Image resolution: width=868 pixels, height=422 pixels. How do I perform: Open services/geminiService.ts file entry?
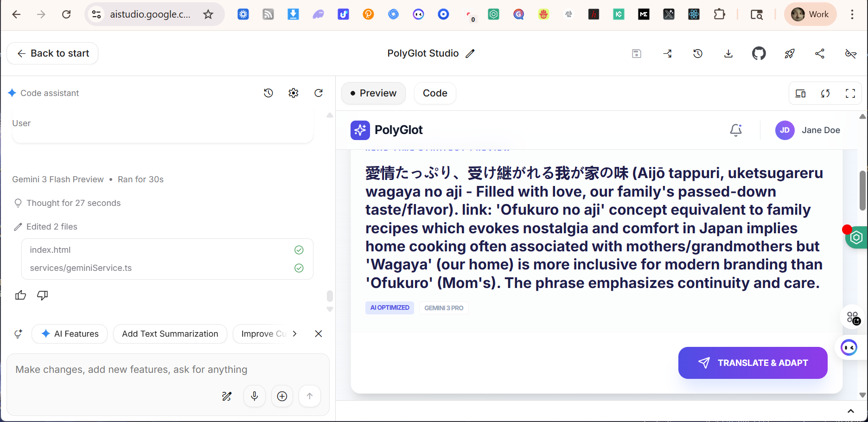click(x=167, y=268)
